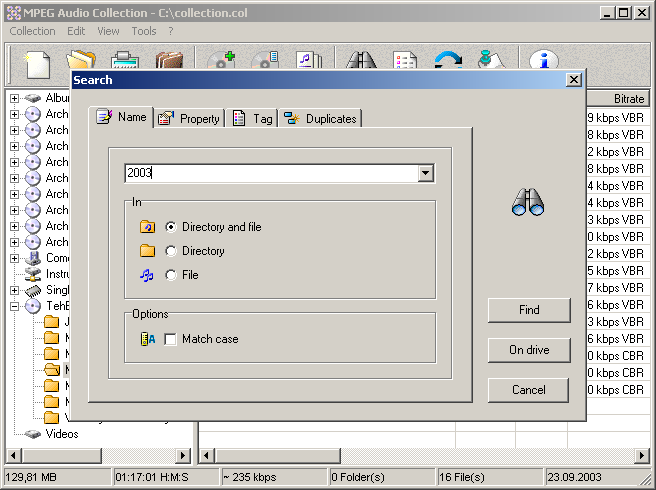Click the plain folder icon beside the Directory option

coord(147,251)
